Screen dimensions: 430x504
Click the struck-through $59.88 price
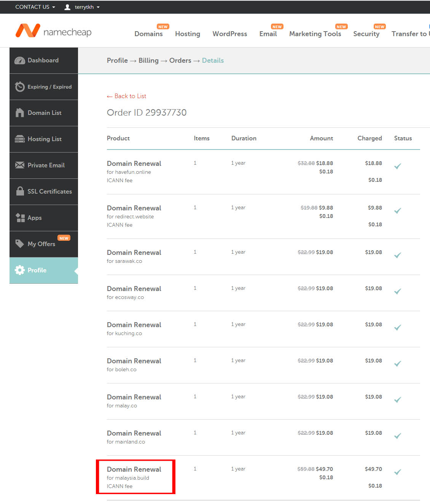point(306,469)
